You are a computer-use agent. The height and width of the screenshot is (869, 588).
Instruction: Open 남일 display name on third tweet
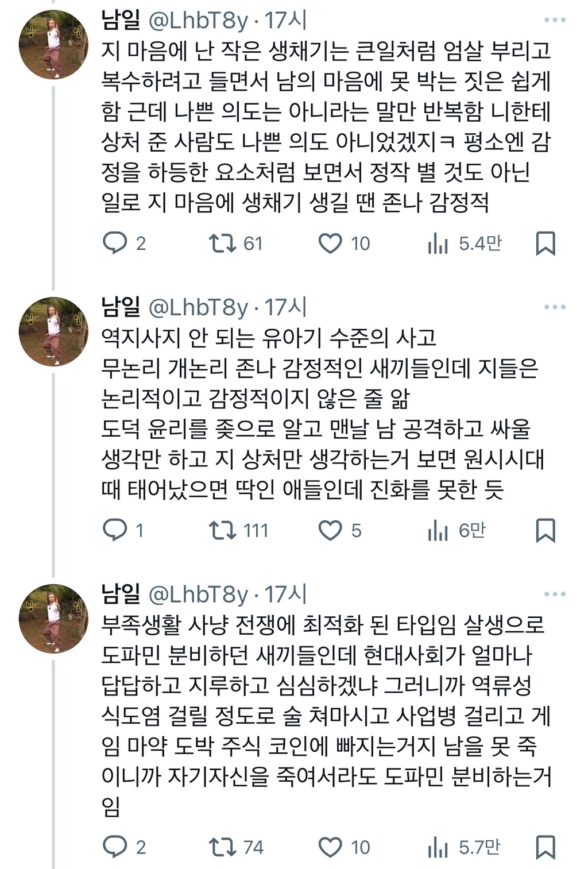tap(121, 594)
